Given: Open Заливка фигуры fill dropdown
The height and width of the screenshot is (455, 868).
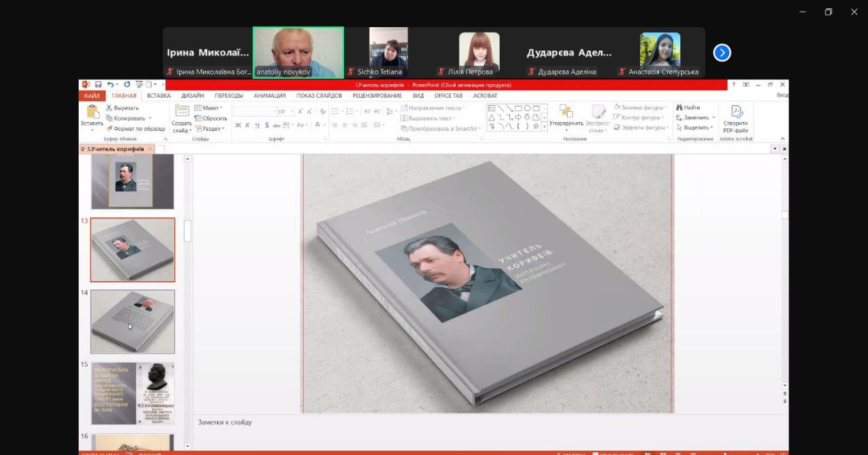Looking at the screenshot, I should 641,108.
